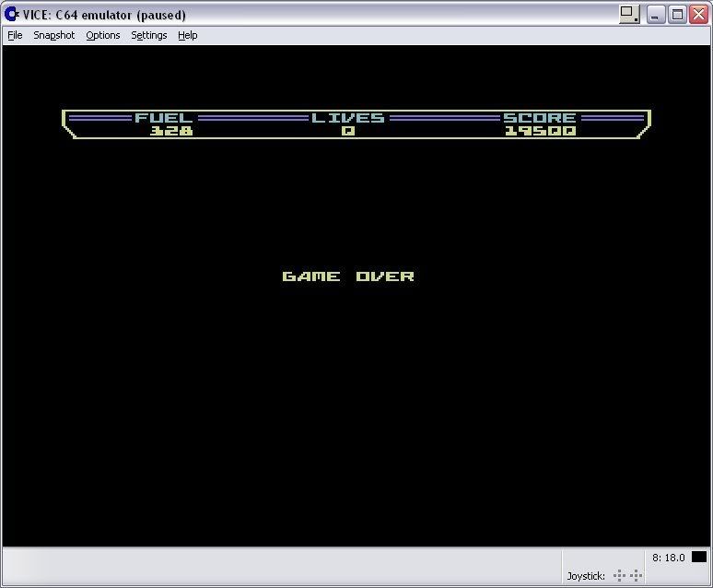Screen dimensions: 713x588
Task: Maximize the VICE emulator window
Action: point(677,14)
